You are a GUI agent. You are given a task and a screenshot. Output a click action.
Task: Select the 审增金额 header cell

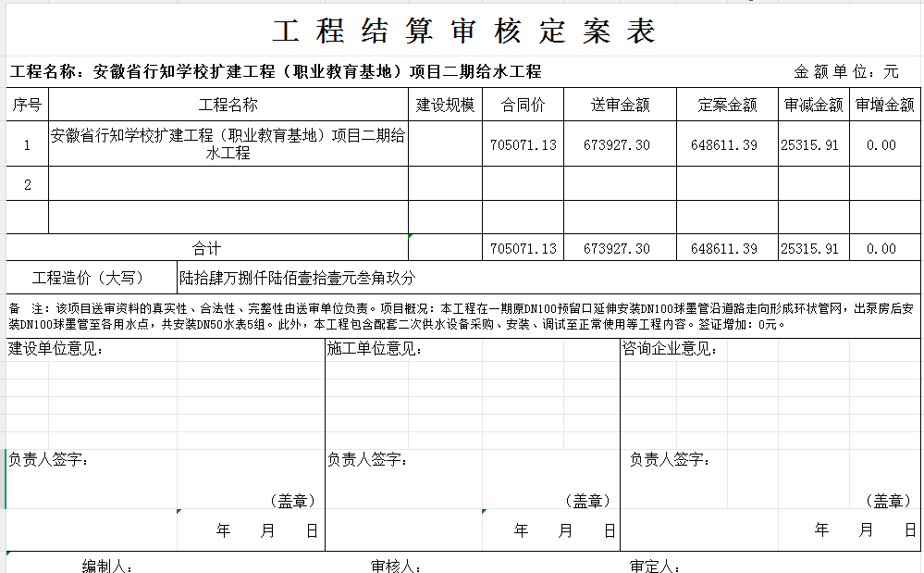884,105
